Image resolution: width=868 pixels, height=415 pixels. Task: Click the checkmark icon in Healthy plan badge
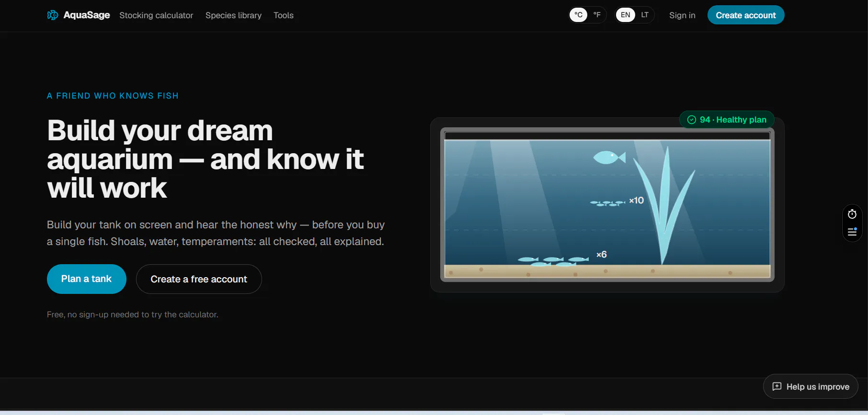coord(692,120)
